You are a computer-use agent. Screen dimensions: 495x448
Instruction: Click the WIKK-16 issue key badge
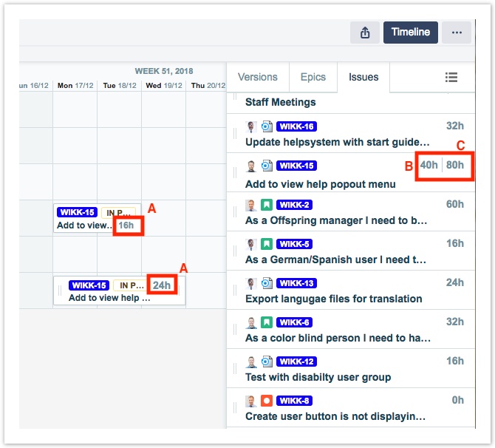297,126
